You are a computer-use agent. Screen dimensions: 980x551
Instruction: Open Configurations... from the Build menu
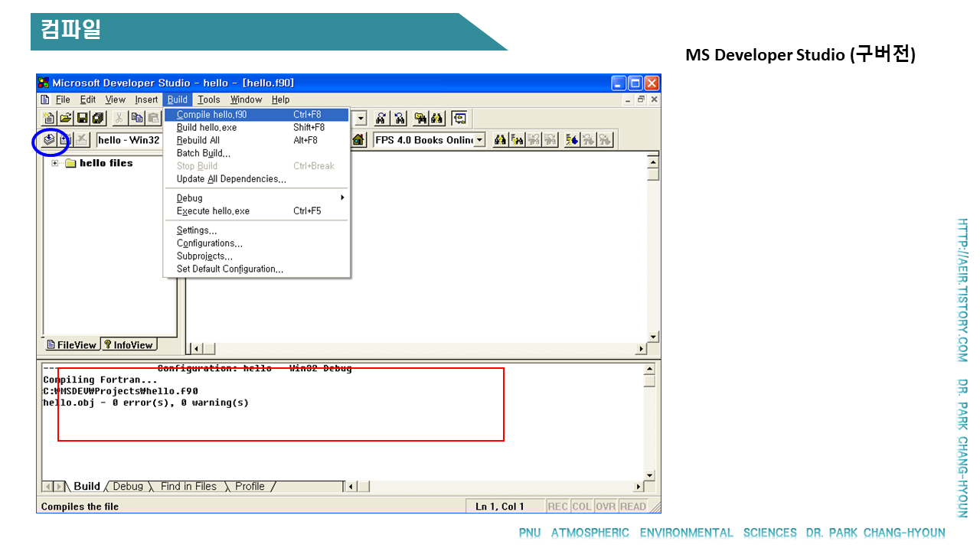point(257,243)
